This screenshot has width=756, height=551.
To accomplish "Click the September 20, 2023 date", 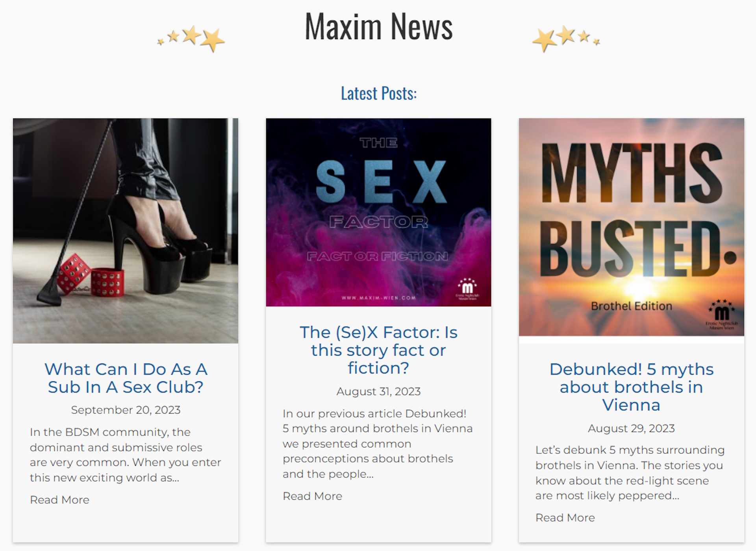I will click(x=126, y=410).
